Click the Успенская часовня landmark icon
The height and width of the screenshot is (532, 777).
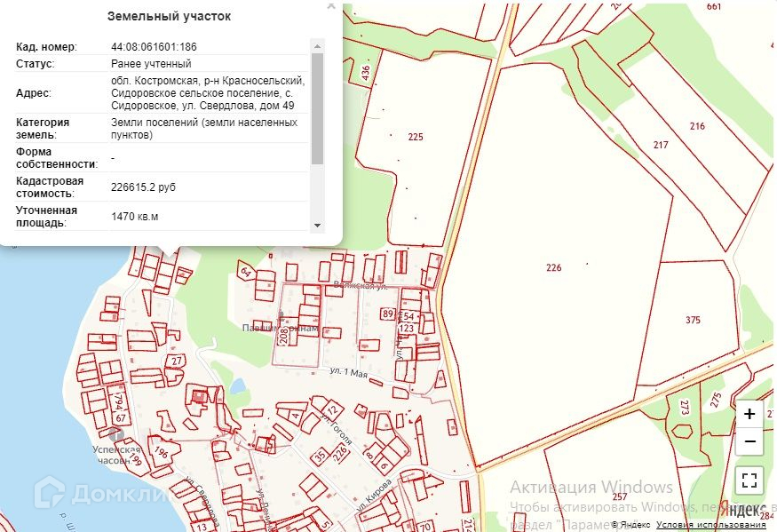click(114, 434)
